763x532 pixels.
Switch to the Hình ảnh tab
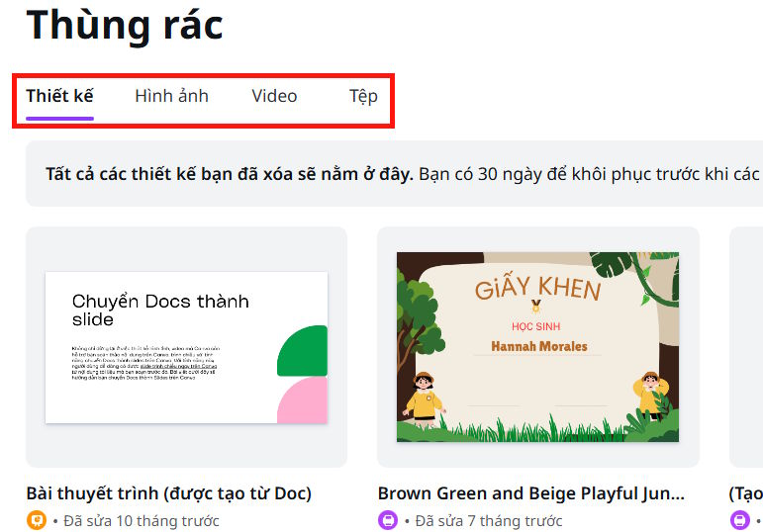(171, 96)
